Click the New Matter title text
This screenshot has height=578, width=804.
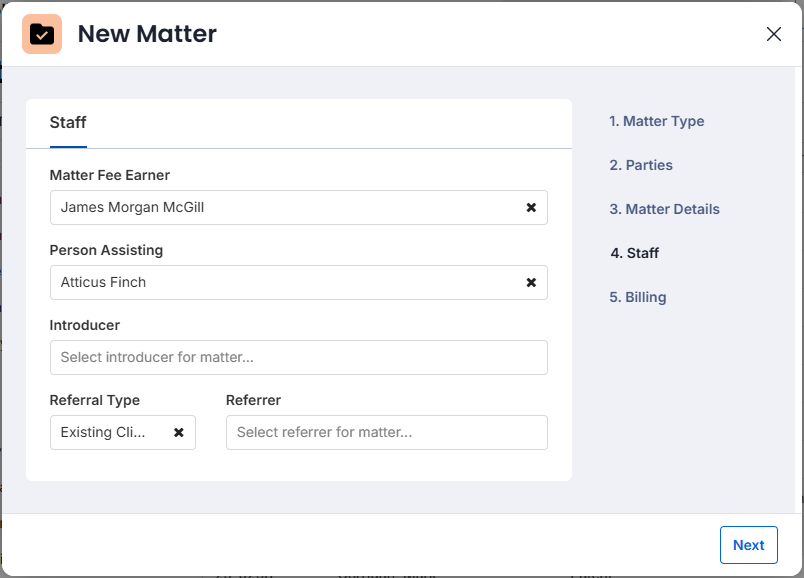click(x=147, y=34)
